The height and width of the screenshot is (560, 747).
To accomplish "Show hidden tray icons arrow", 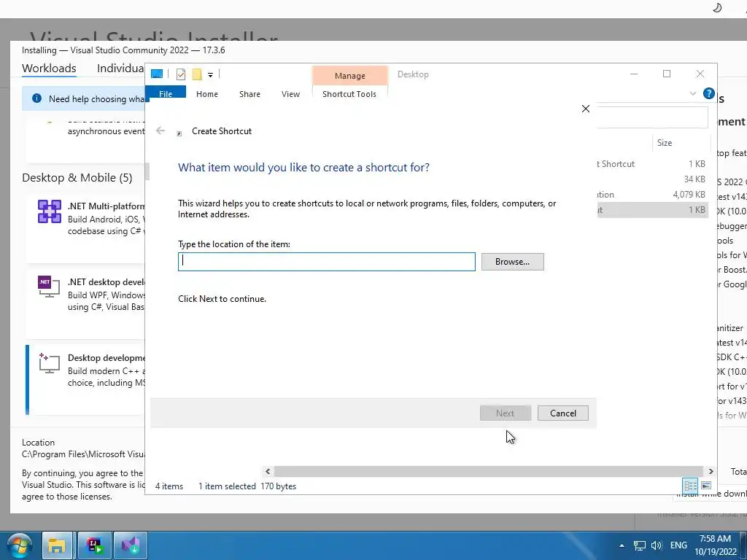I will coord(622,545).
